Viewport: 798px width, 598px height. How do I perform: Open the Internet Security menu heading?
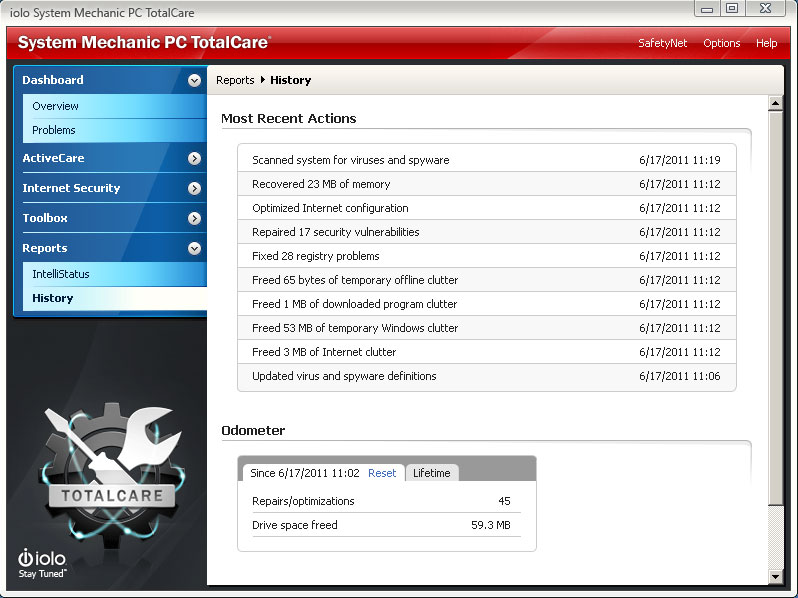click(71, 188)
